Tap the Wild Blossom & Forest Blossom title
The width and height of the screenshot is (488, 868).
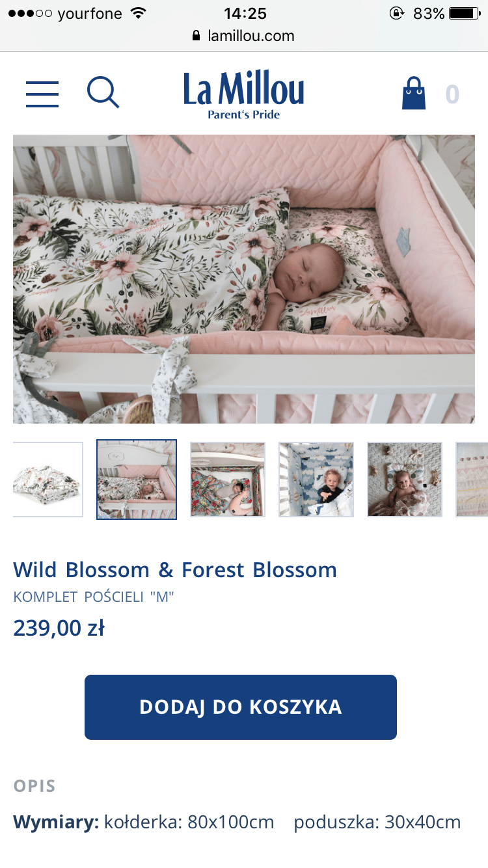[x=175, y=570]
